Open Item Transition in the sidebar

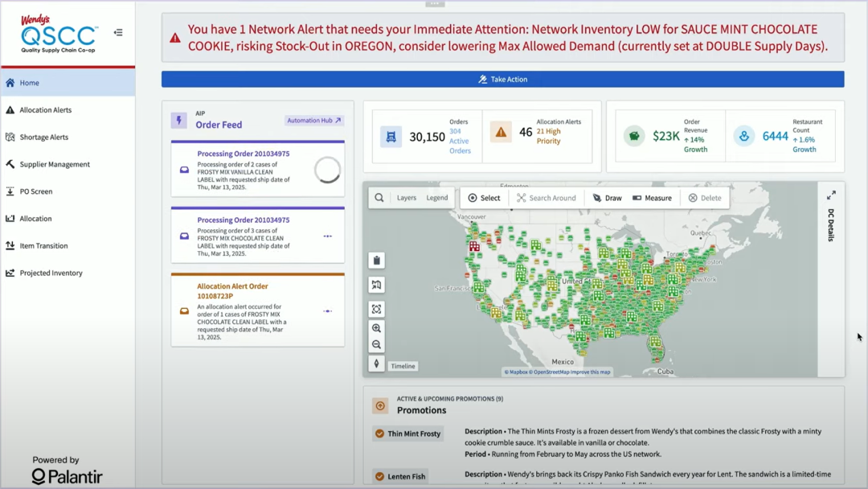click(68, 245)
